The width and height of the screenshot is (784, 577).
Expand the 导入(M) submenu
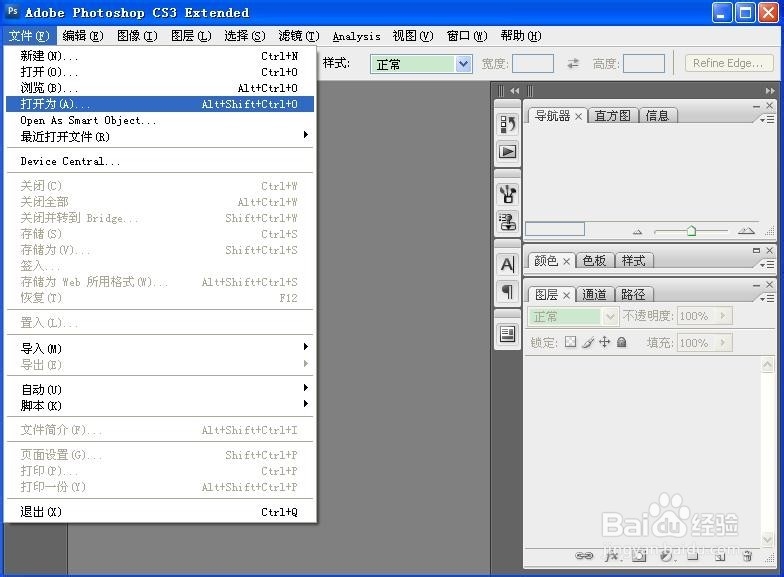tap(160, 348)
